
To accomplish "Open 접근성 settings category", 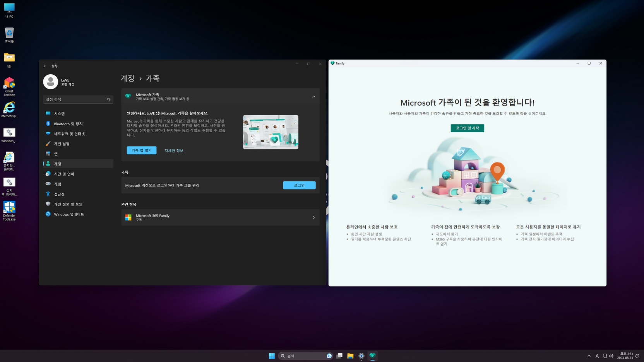I will 78,194.
